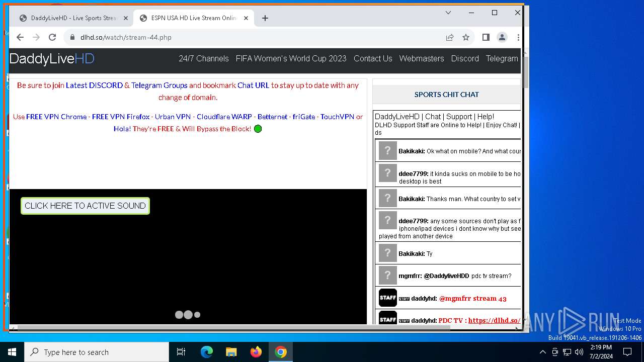Open the notification center icon
This screenshot has width=644, height=362.
coord(628,352)
